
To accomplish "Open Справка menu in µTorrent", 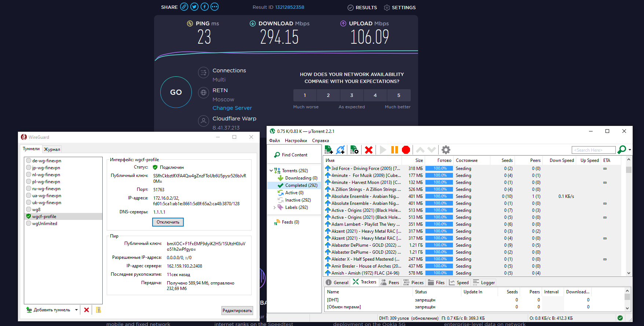I will click(321, 141).
